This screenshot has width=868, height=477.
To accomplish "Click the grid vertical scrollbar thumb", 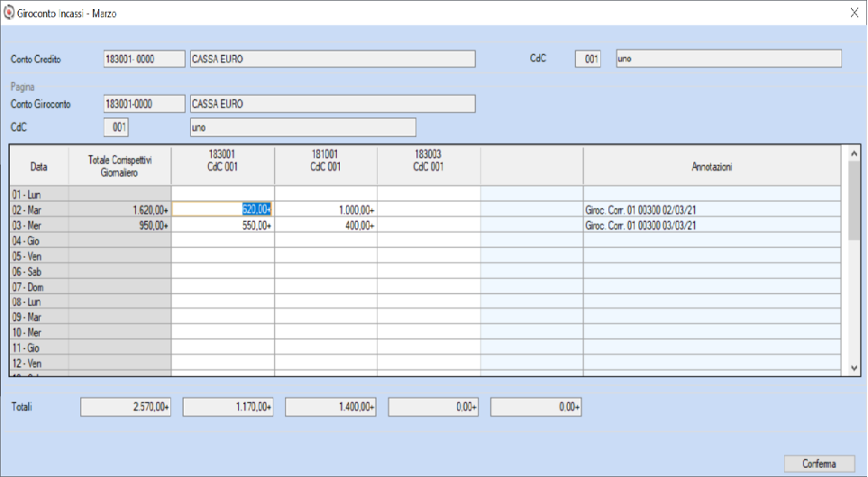I will point(854,200).
